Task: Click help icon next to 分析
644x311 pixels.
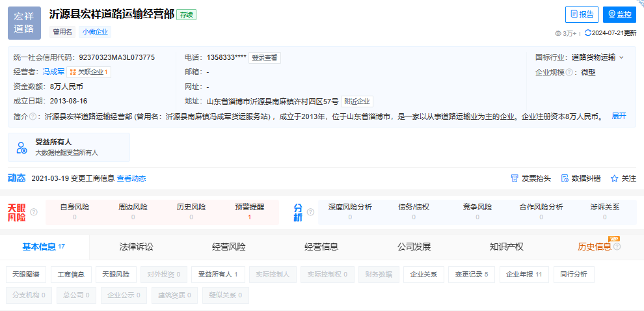Action: [x=311, y=212]
